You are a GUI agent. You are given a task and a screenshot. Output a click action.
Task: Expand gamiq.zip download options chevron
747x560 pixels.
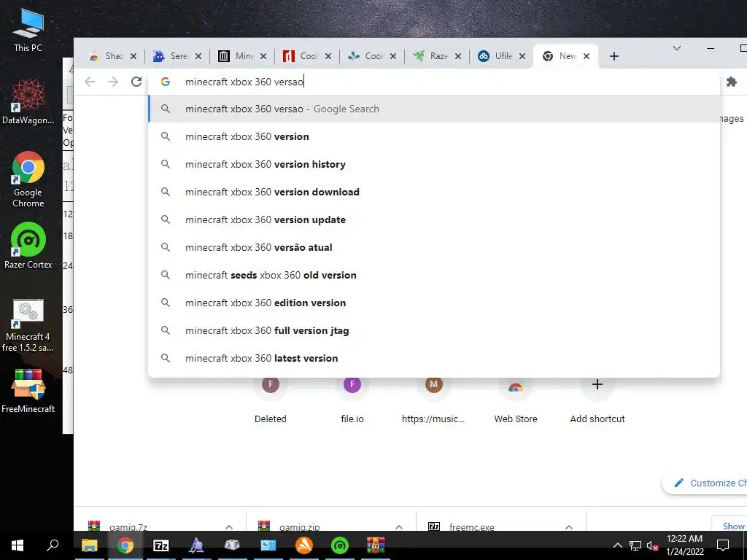coord(399,526)
